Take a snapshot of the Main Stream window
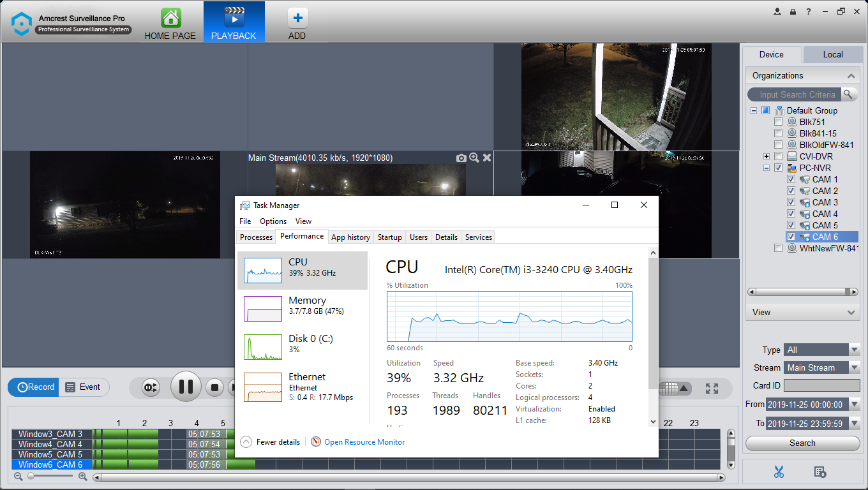Screen dimensions: 868x490 [x=461, y=158]
